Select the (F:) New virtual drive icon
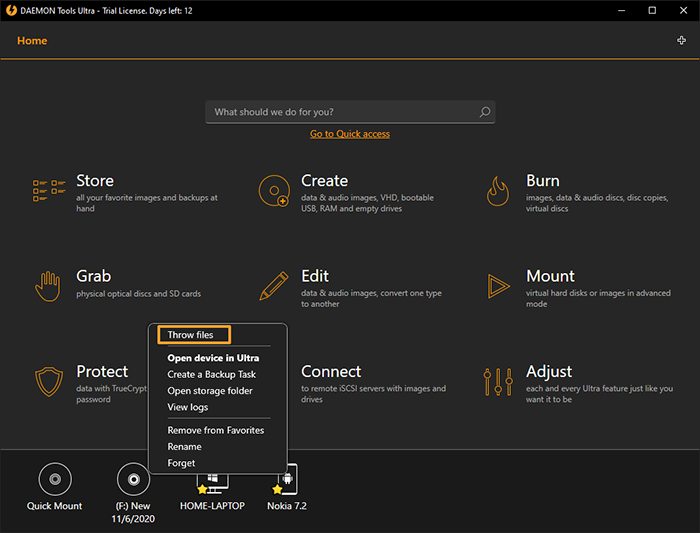Viewport: 700px width, 533px height. (x=133, y=479)
